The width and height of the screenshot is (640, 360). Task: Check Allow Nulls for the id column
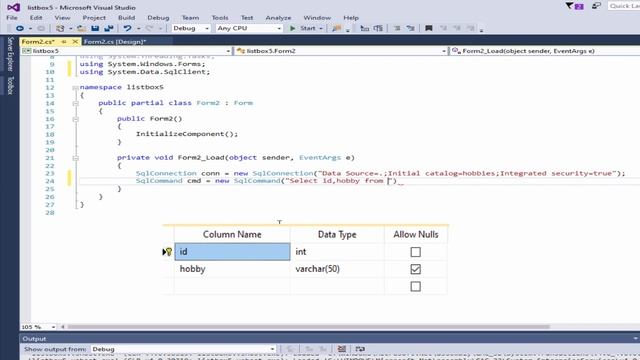[416, 252]
